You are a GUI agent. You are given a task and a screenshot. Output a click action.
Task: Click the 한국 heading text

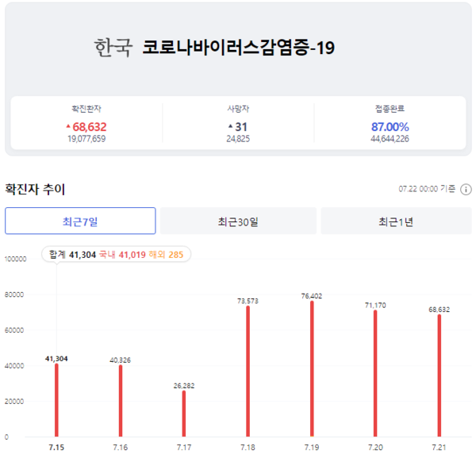[113, 48]
